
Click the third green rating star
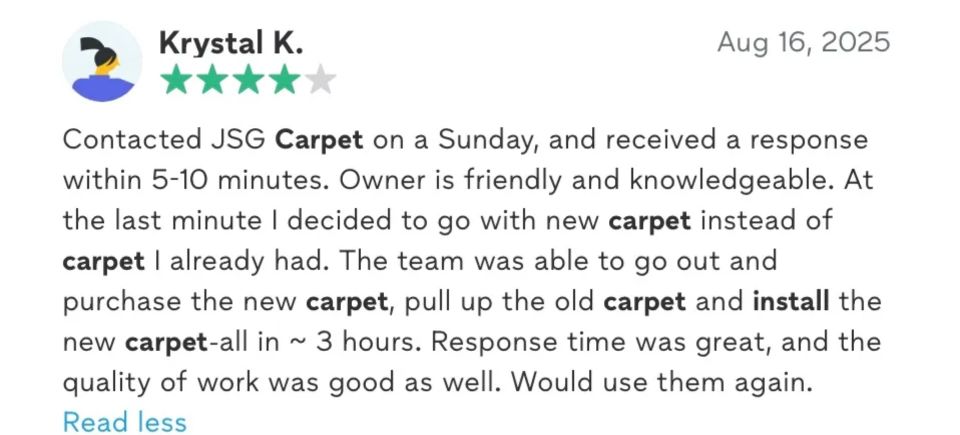tap(249, 81)
